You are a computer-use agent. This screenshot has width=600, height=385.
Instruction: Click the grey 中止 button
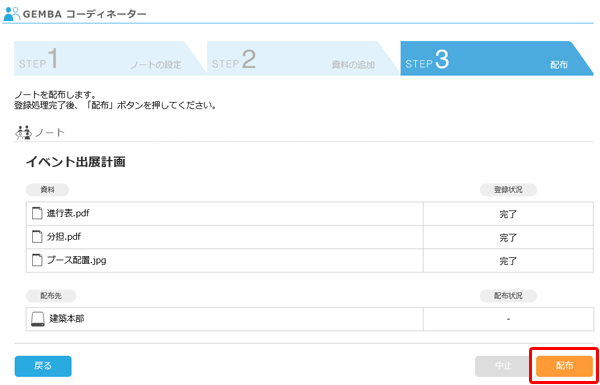tap(503, 366)
